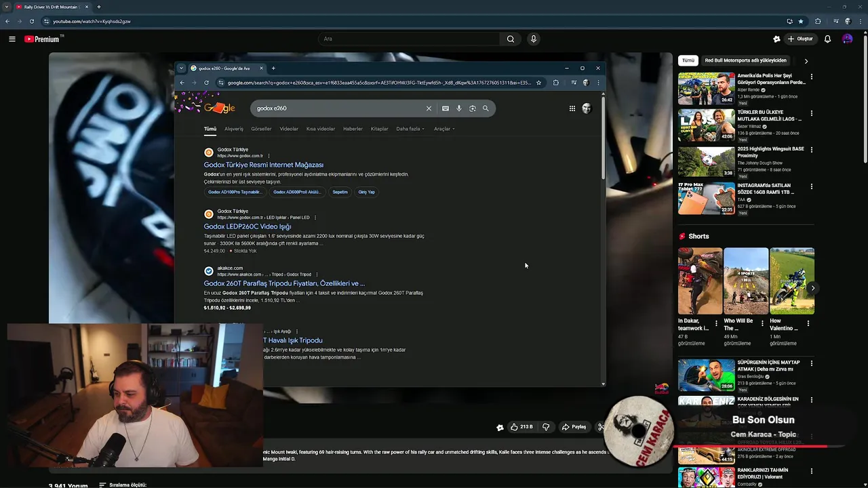Click Paylaş share button
The image size is (868, 488).
click(x=574, y=427)
